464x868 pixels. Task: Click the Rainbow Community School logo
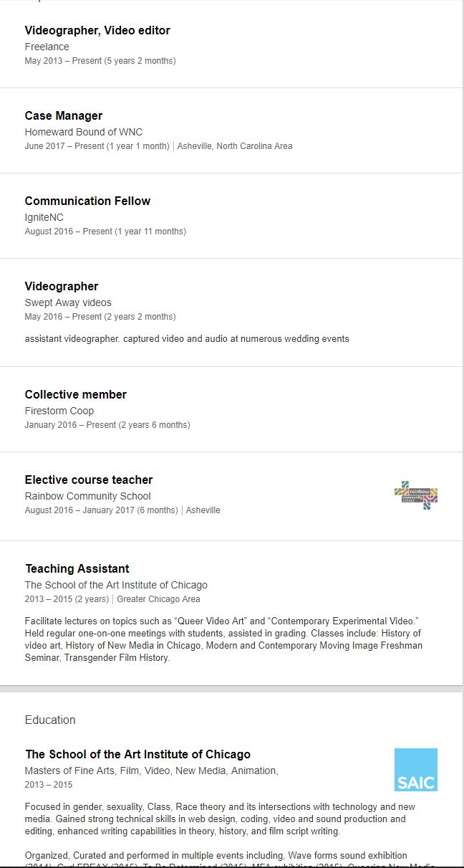416,495
